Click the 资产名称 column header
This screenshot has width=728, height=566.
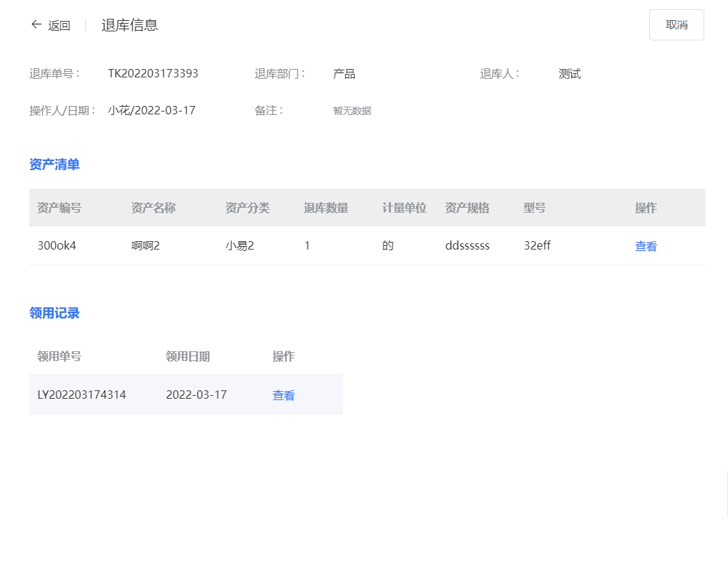[153, 208]
